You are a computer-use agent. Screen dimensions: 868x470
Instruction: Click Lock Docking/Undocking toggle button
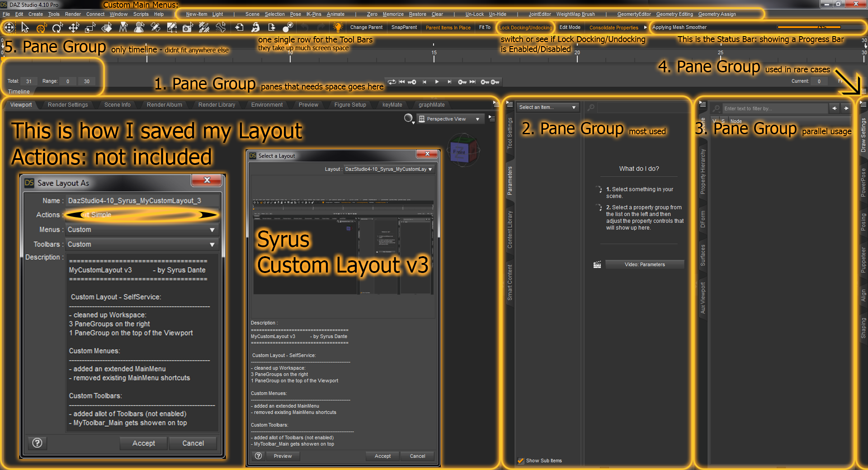point(525,28)
